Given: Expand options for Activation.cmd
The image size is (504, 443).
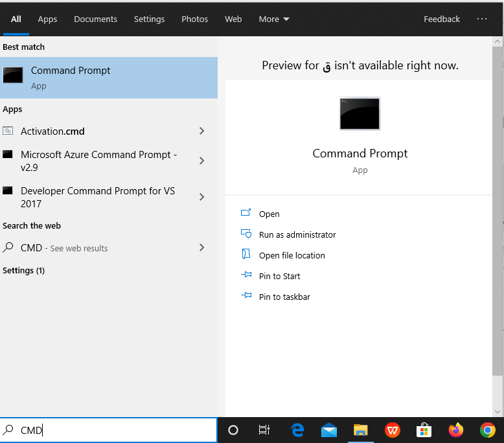Looking at the screenshot, I should point(201,131).
